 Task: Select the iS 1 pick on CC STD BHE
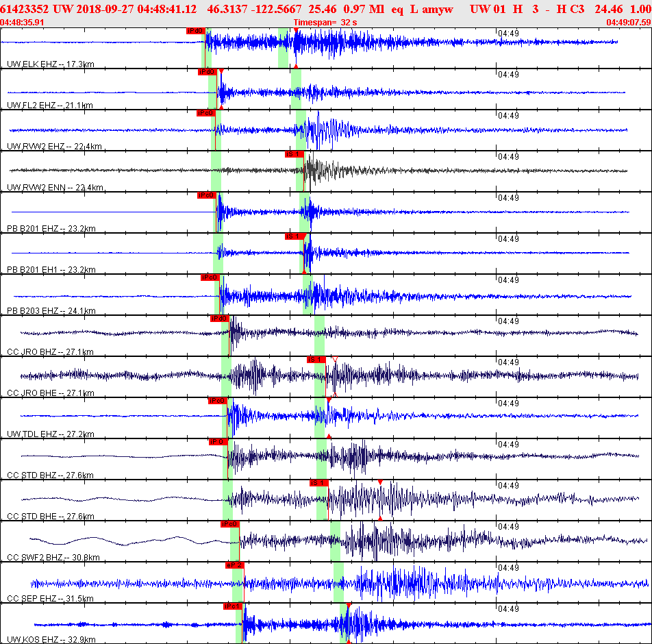pyautogui.click(x=319, y=483)
